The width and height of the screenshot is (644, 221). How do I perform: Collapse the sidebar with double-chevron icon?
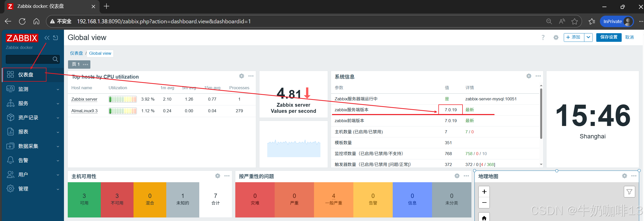(47, 38)
